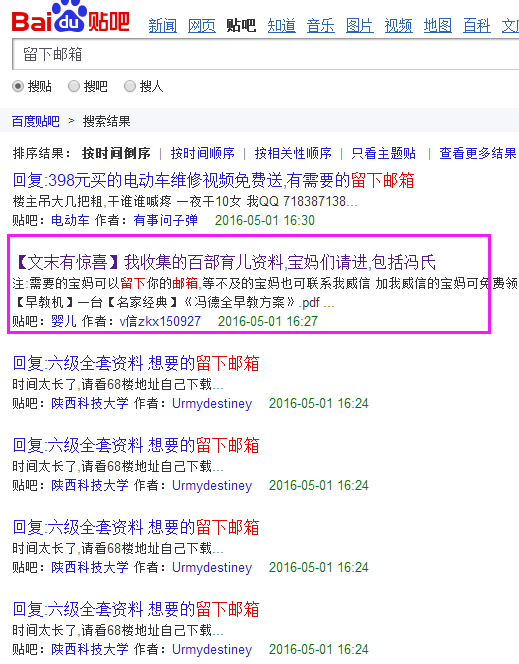
Task: Sort results by 按相关性顺序
Action: point(293,153)
